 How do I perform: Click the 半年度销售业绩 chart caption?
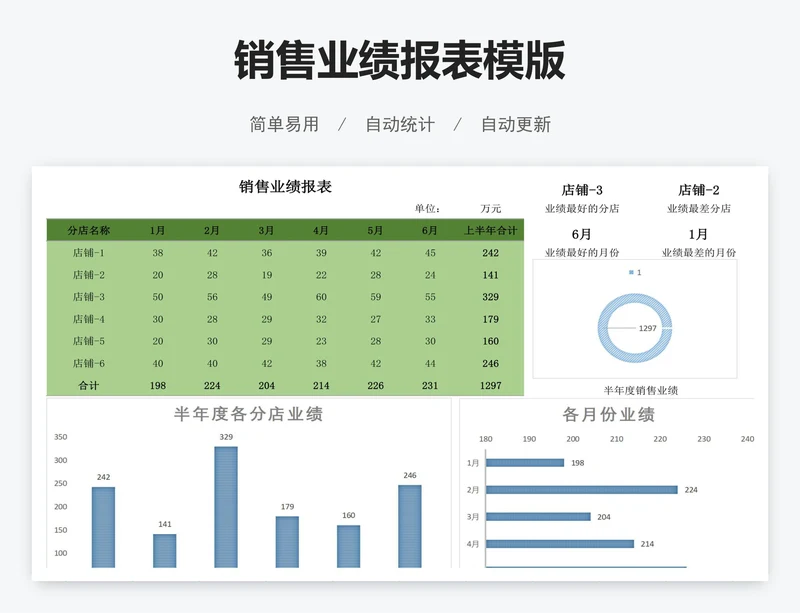641,390
